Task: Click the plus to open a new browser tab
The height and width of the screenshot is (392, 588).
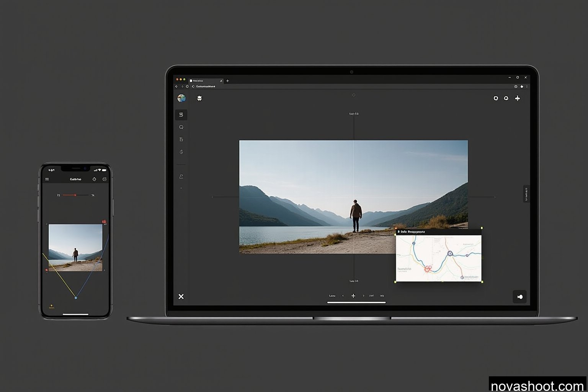Action: coord(228,81)
